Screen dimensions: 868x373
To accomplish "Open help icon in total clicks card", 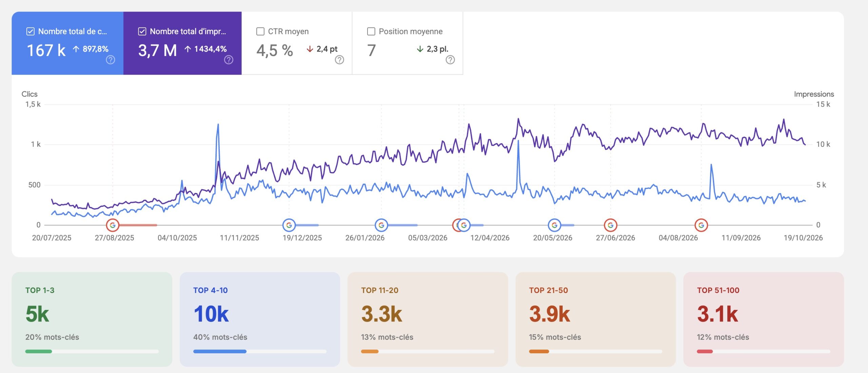I will pyautogui.click(x=111, y=60).
